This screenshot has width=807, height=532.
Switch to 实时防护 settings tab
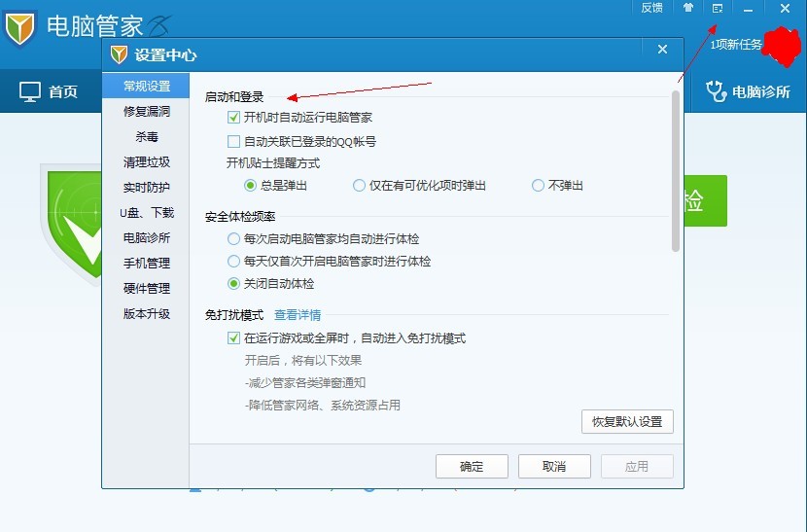coord(146,188)
